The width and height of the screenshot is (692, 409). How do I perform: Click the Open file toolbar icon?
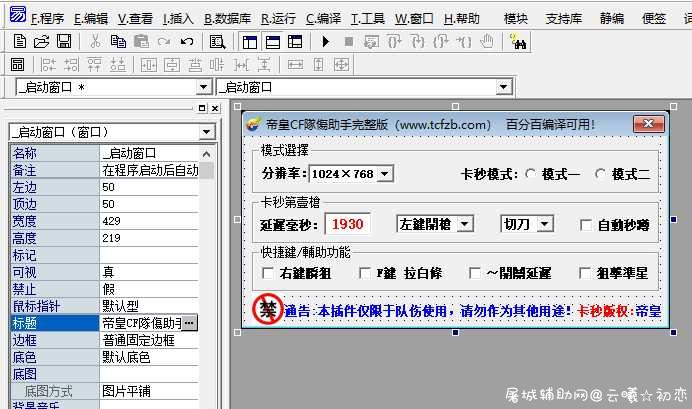point(41,41)
